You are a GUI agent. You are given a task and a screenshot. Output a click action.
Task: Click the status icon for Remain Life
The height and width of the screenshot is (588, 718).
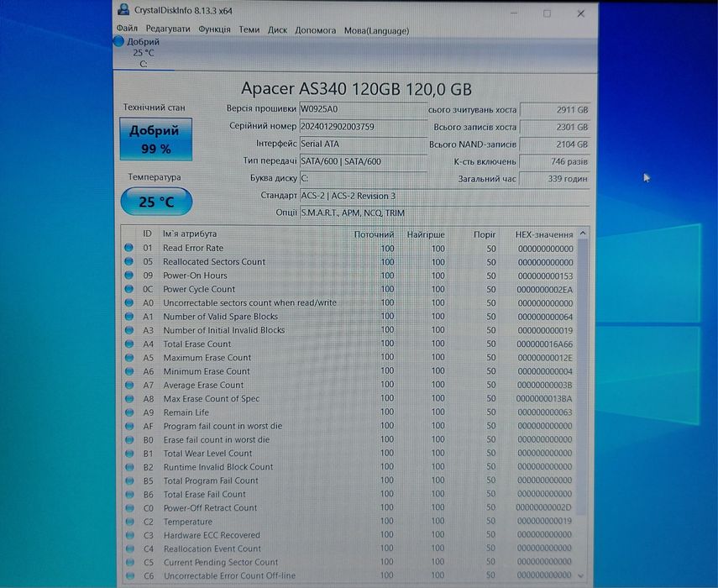(x=129, y=412)
